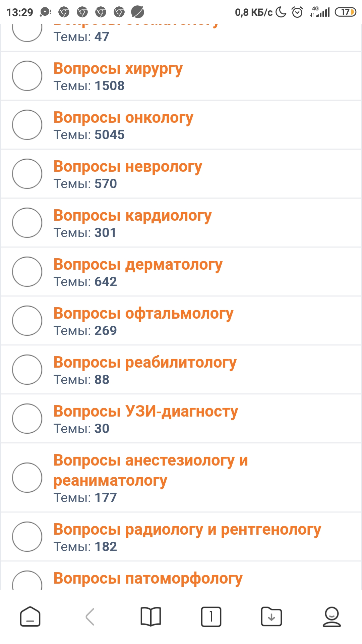This screenshot has width=362, height=644.
Task: Go back using the back arrow
Action: (90, 616)
